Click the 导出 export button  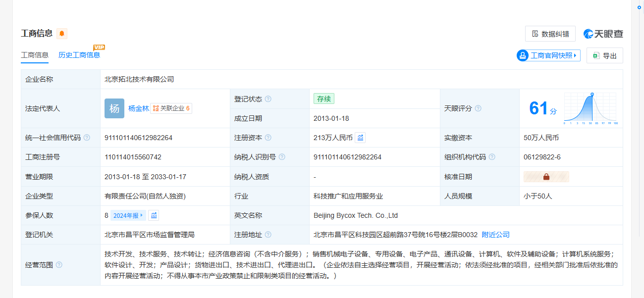tap(605, 55)
